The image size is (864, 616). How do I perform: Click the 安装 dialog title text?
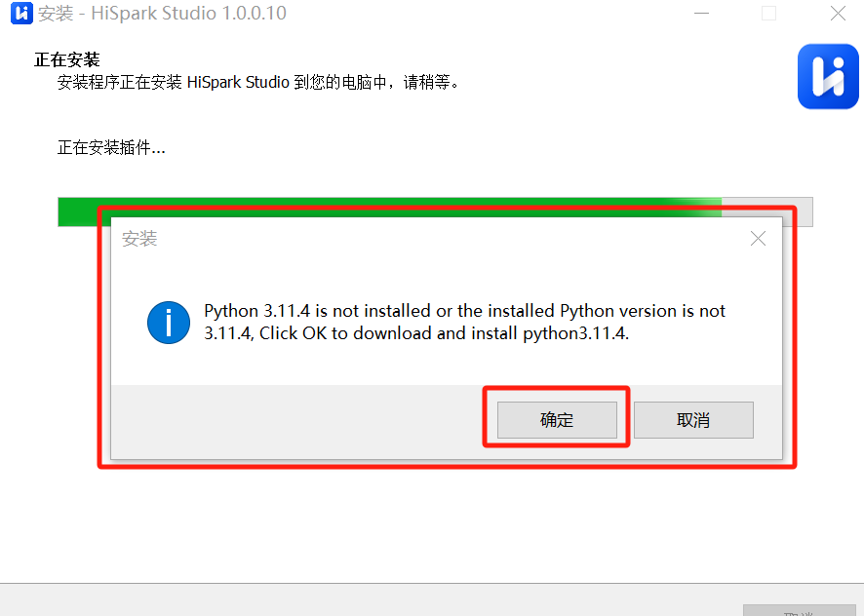click(139, 239)
